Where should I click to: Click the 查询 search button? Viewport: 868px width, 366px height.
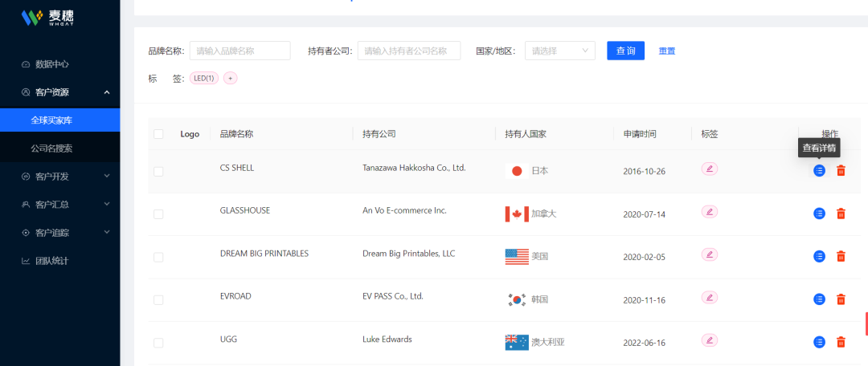point(625,51)
